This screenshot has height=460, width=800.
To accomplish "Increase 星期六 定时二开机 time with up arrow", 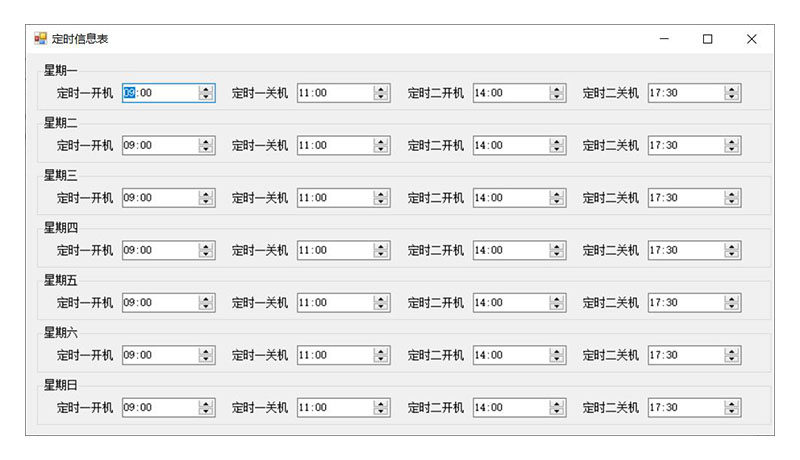I will click(557, 351).
